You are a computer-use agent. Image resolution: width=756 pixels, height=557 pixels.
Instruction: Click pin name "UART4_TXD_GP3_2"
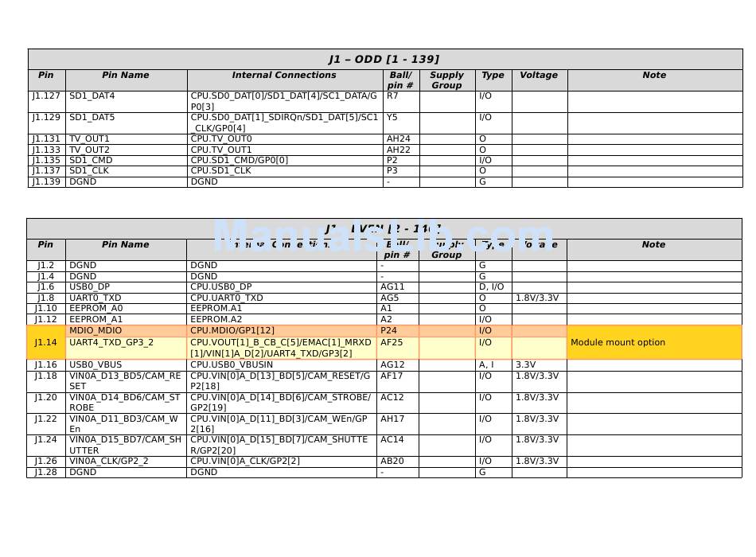[x=111, y=342]
